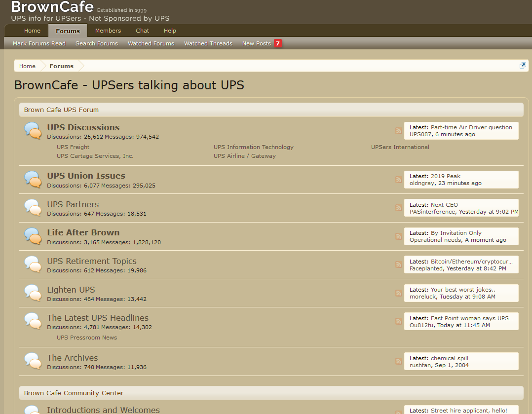Open the latest Bitcoin/Ethereum/cryptocur... thread

tap(472, 262)
